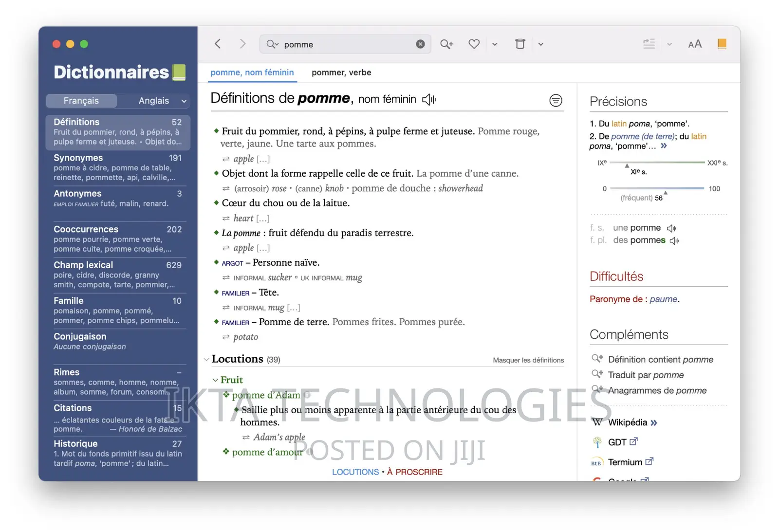Click Masquer les définitions

tap(528, 360)
